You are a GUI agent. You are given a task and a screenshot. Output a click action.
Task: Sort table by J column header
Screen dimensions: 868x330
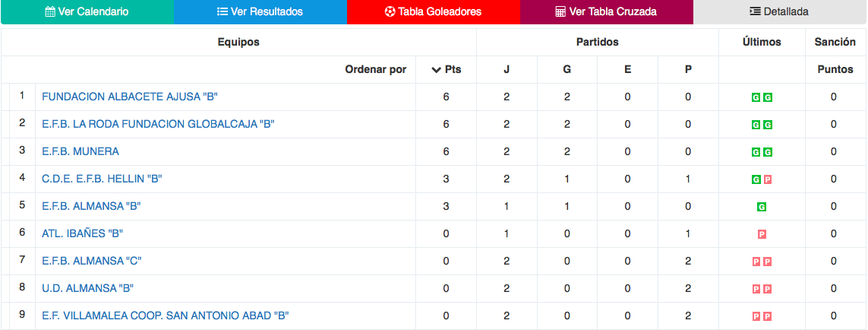[507, 70]
